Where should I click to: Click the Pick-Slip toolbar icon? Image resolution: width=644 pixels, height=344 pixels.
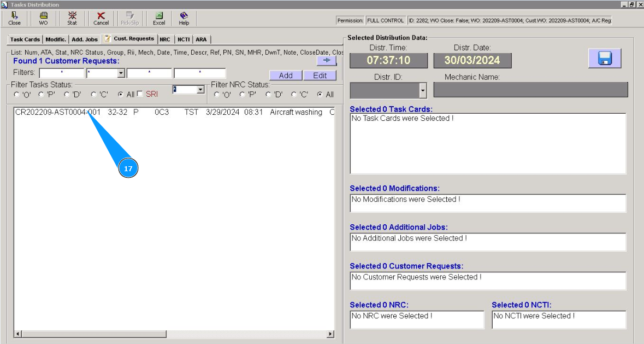click(x=130, y=19)
